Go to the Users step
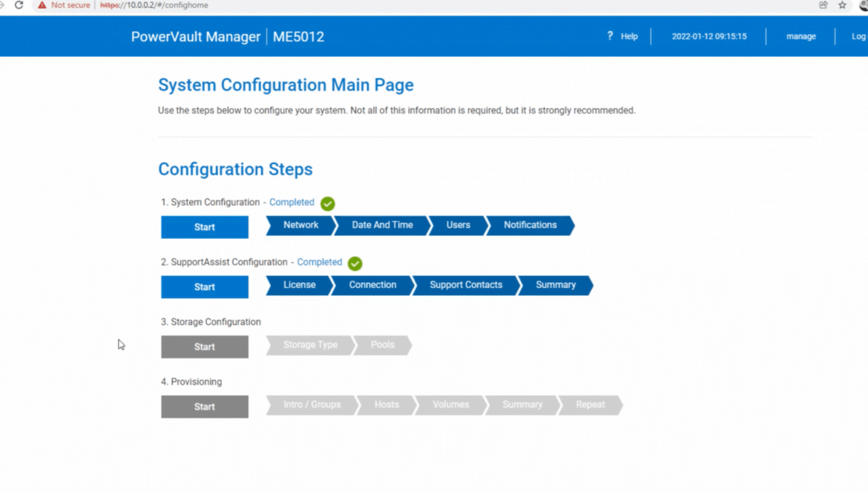The width and height of the screenshot is (868, 492). tap(458, 226)
